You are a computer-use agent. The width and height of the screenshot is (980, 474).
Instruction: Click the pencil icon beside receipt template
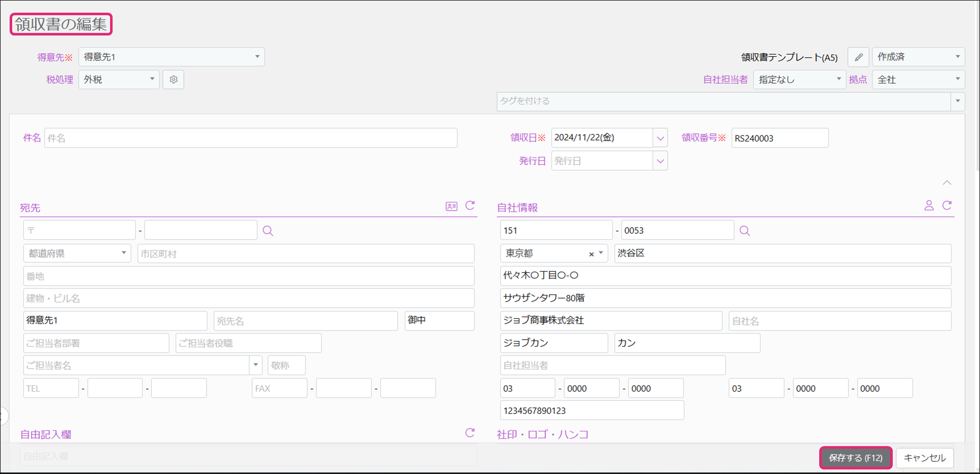coord(858,57)
